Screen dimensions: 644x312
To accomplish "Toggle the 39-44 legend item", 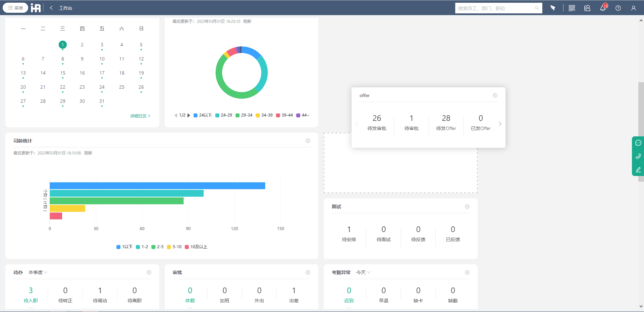I will (284, 115).
